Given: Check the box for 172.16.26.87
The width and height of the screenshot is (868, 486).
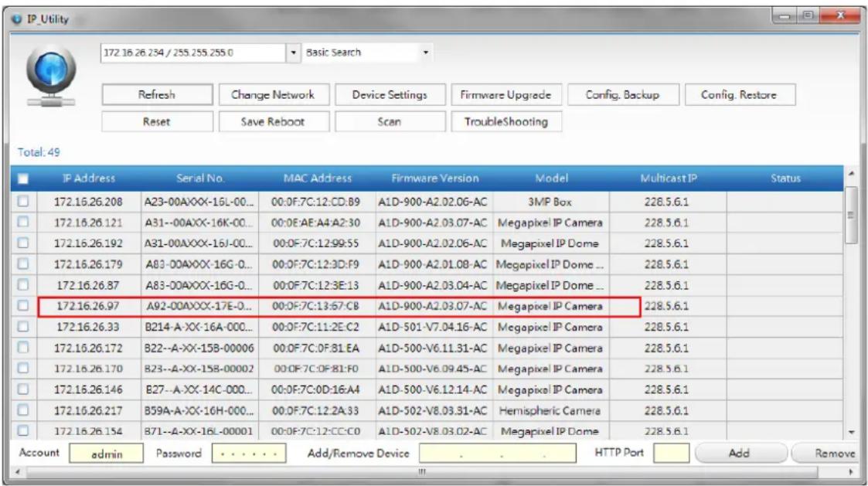Looking at the screenshot, I should (x=23, y=285).
